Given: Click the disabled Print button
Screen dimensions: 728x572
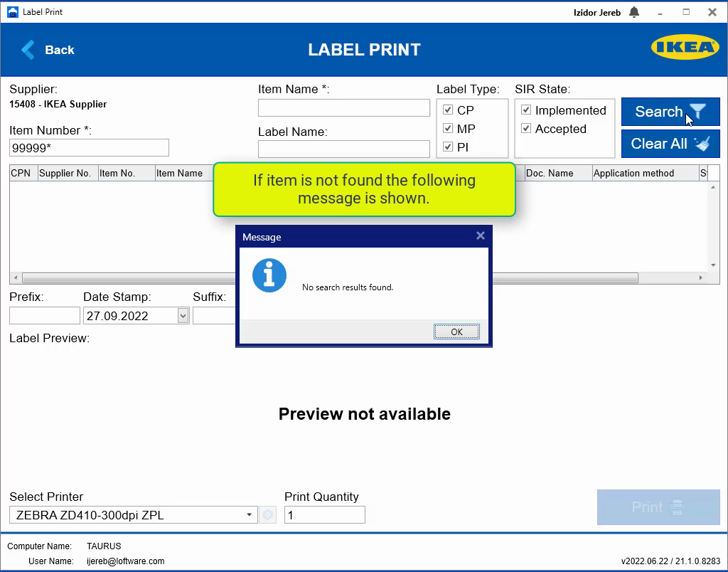Looking at the screenshot, I should tap(658, 507).
